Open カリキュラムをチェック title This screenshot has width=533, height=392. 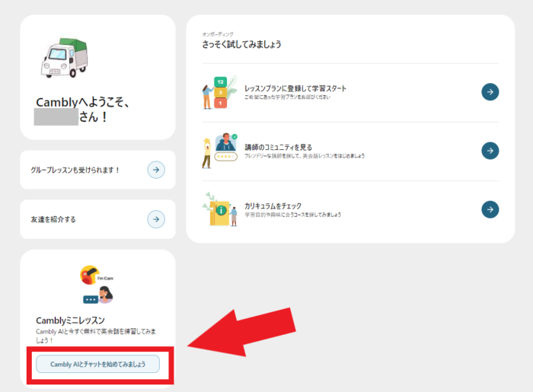273,206
